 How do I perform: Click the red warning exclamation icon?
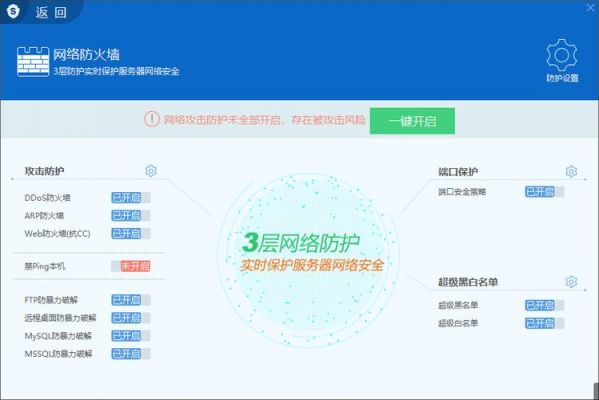coord(152,119)
